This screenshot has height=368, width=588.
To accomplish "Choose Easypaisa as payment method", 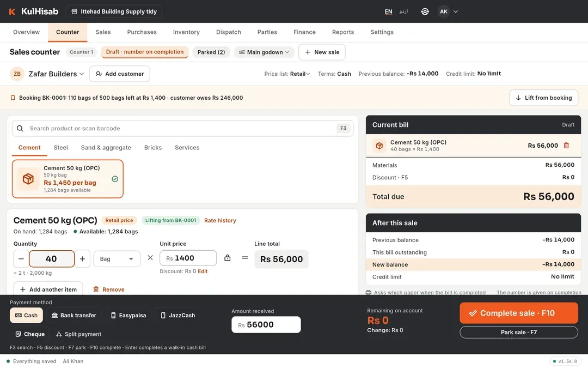I will coord(128,316).
